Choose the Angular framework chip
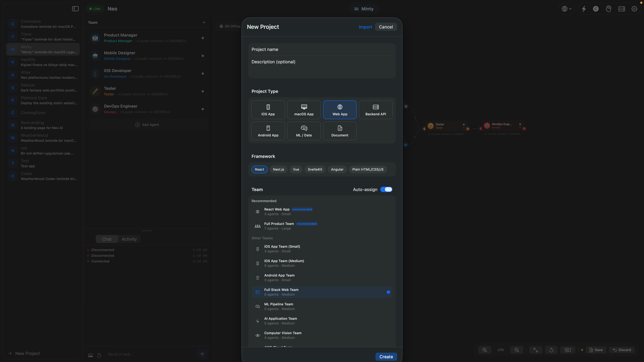The height and width of the screenshot is (362, 644). tap(337, 169)
